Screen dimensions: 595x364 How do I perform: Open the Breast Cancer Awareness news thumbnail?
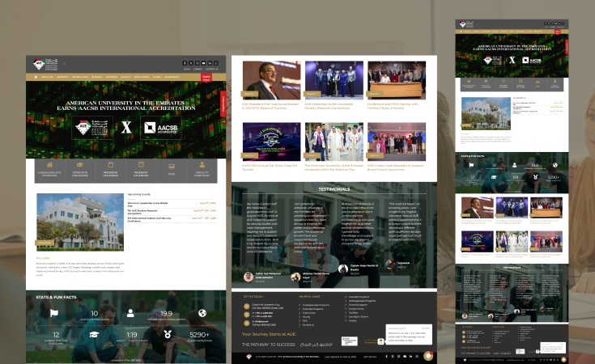point(397,142)
